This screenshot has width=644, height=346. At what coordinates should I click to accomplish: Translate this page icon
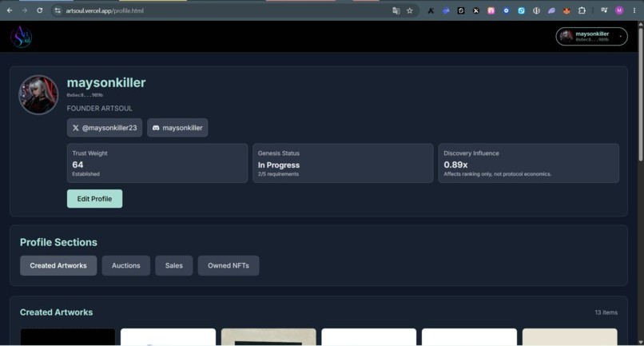tap(396, 10)
